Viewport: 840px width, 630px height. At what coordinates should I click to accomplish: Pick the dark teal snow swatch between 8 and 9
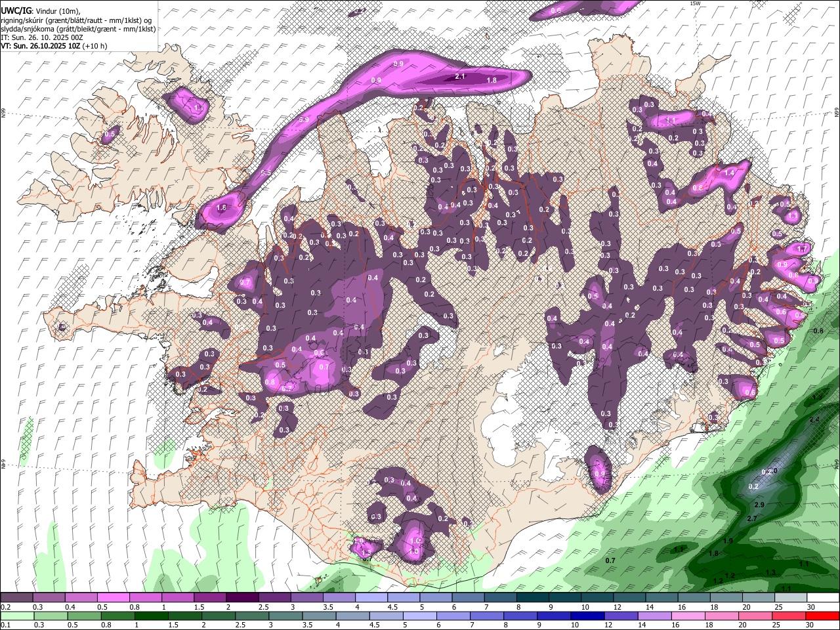532,598
